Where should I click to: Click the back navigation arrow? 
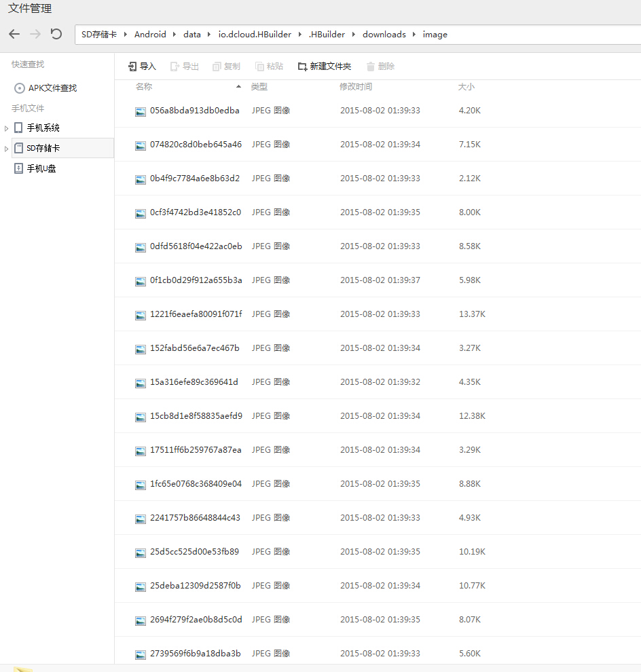point(14,34)
